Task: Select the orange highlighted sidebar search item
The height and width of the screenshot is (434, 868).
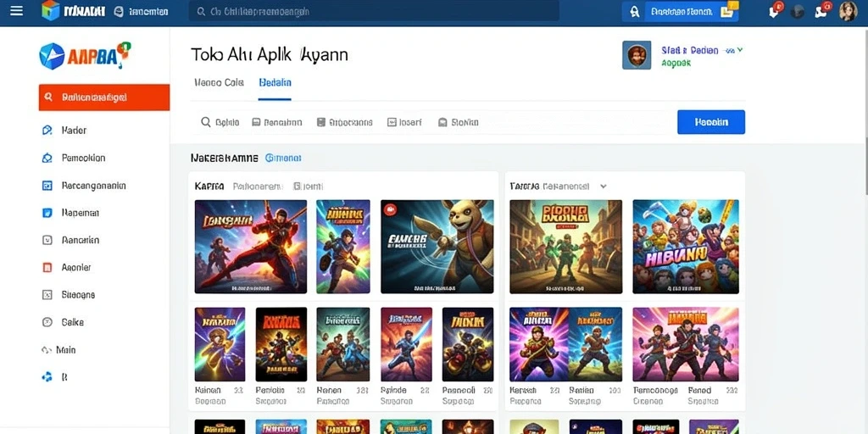Action: 104,97
